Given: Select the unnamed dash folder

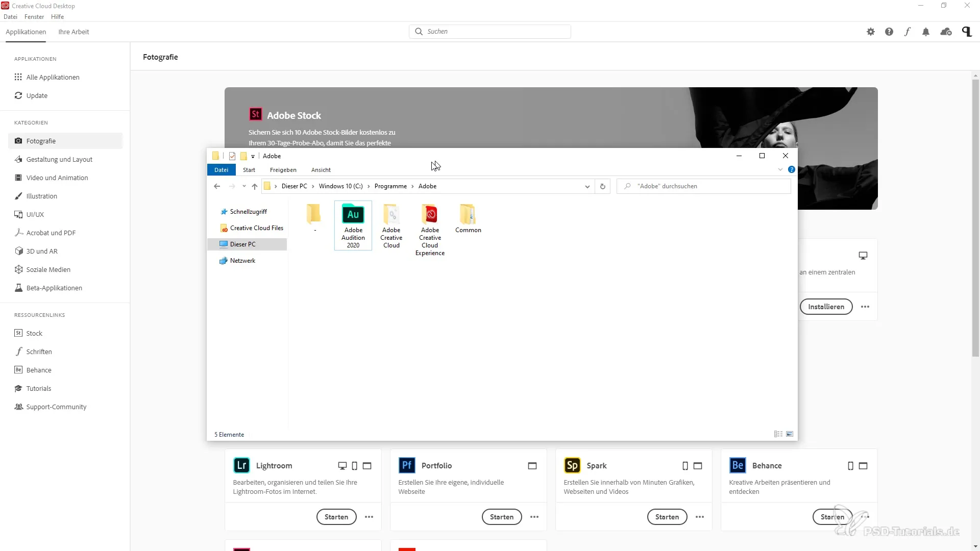Looking at the screenshot, I should (314, 218).
